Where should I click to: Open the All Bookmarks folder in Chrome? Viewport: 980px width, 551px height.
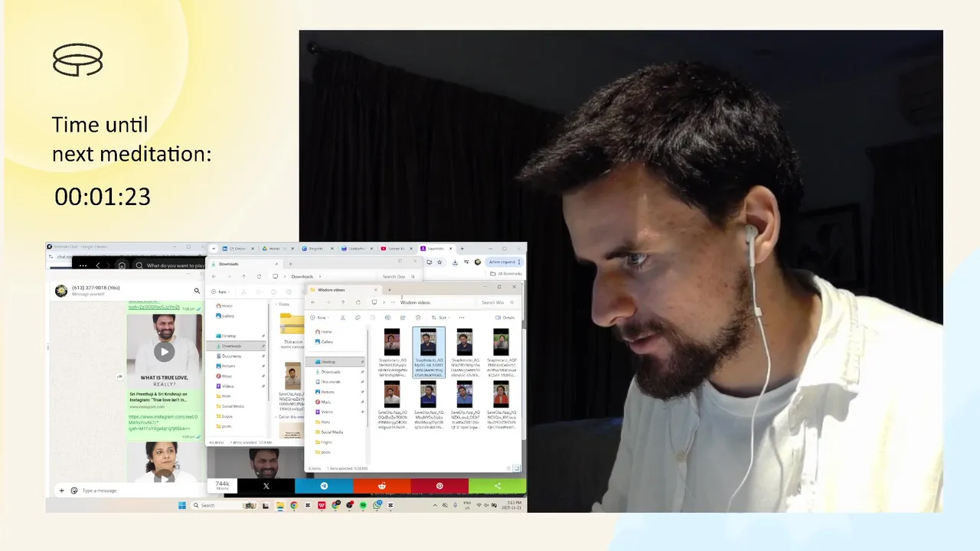[x=508, y=273]
